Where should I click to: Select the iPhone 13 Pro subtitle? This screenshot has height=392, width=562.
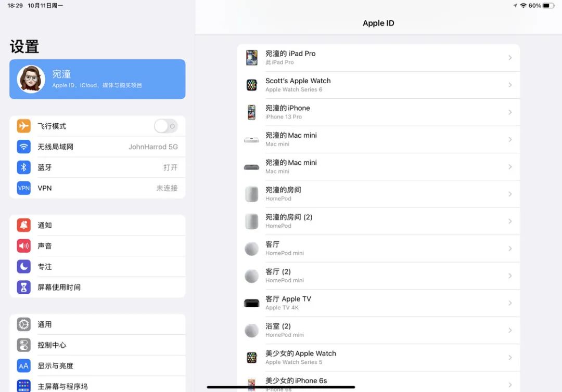pyautogui.click(x=284, y=116)
